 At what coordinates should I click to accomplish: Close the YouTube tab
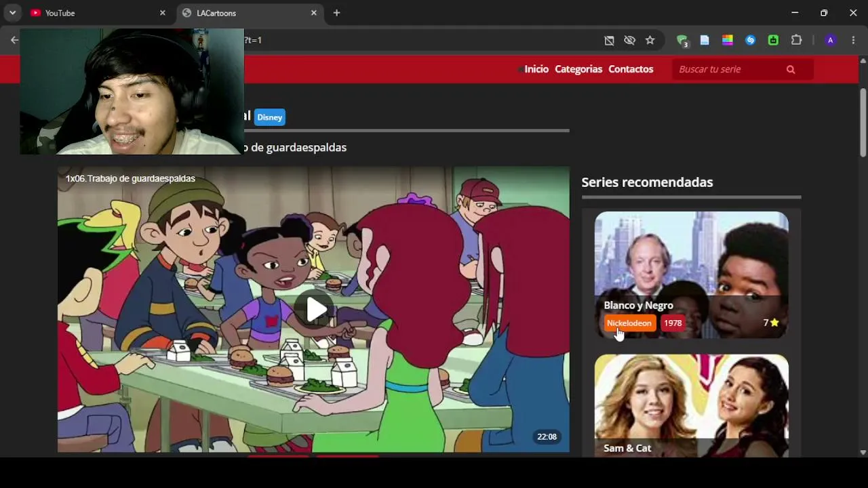tap(162, 13)
